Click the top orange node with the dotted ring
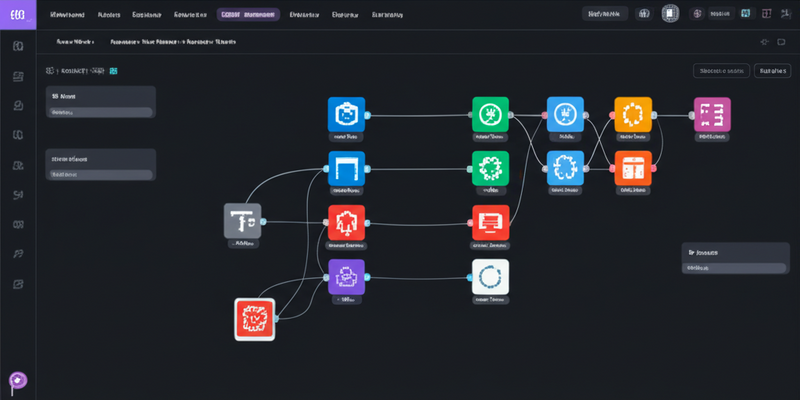 pos(632,114)
